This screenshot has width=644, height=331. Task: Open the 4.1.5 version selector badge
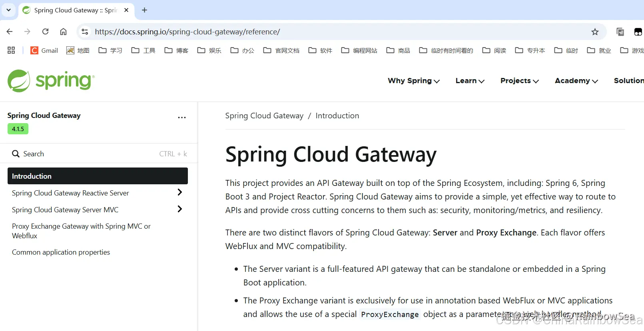pos(18,129)
